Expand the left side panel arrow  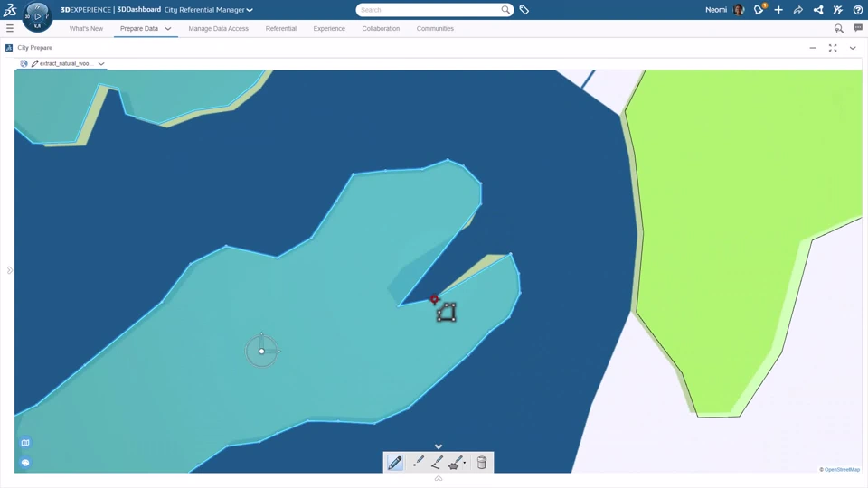point(9,270)
